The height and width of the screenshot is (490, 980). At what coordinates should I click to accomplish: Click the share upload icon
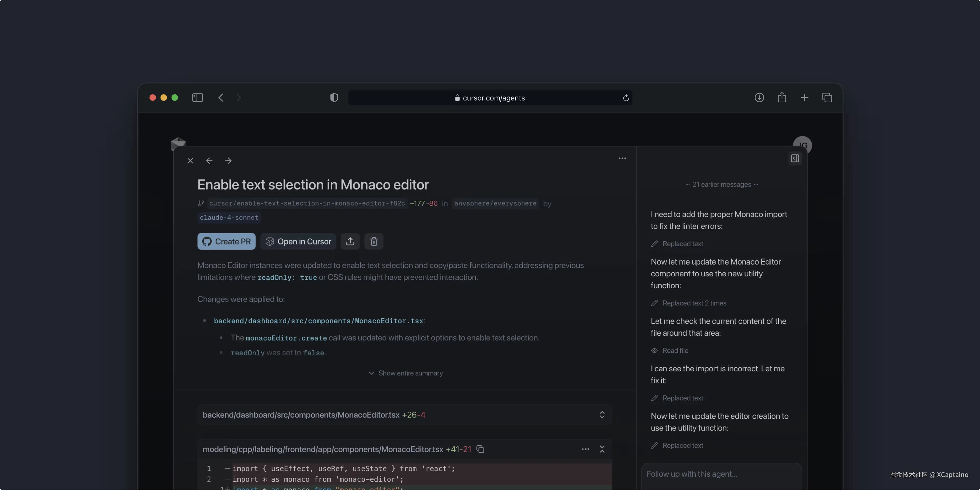(x=350, y=241)
